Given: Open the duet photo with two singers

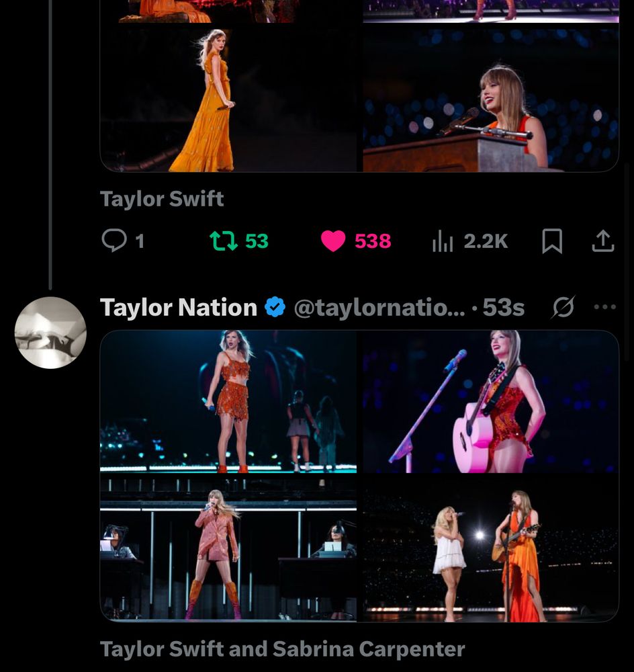Looking at the screenshot, I should (490, 548).
